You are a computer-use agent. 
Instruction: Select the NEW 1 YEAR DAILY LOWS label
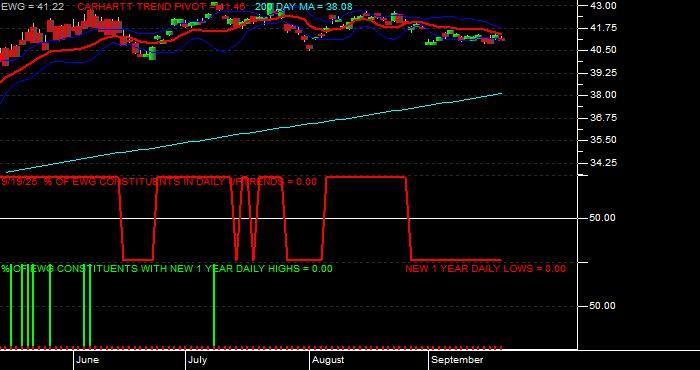tap(485, 269)
